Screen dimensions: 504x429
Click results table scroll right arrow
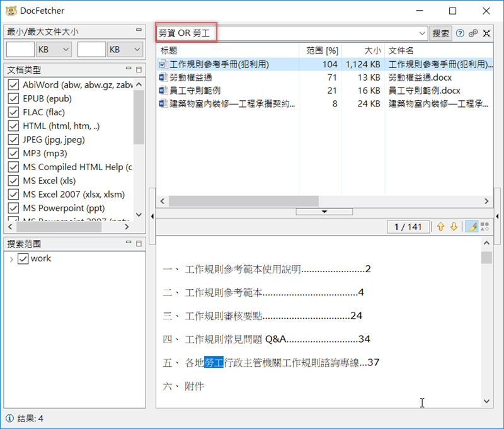pos(486,201)
